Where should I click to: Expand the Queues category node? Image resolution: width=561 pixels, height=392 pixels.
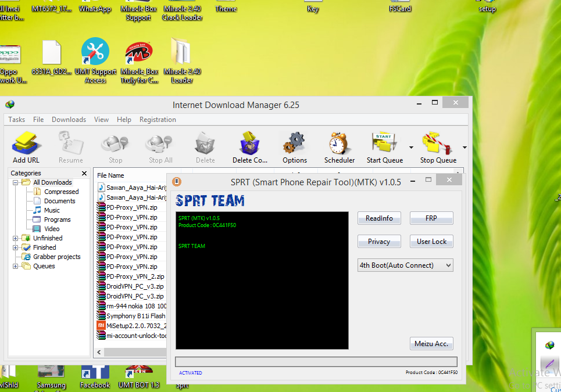coord(16,265)
